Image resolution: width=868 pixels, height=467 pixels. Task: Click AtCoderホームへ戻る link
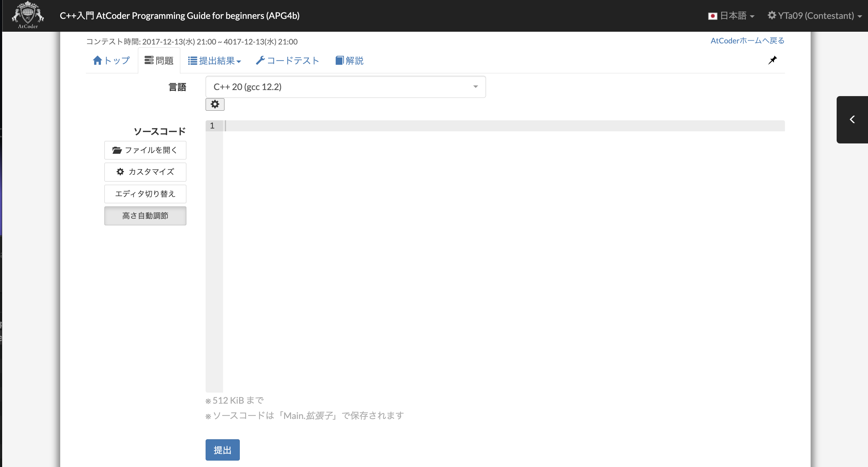748,41
